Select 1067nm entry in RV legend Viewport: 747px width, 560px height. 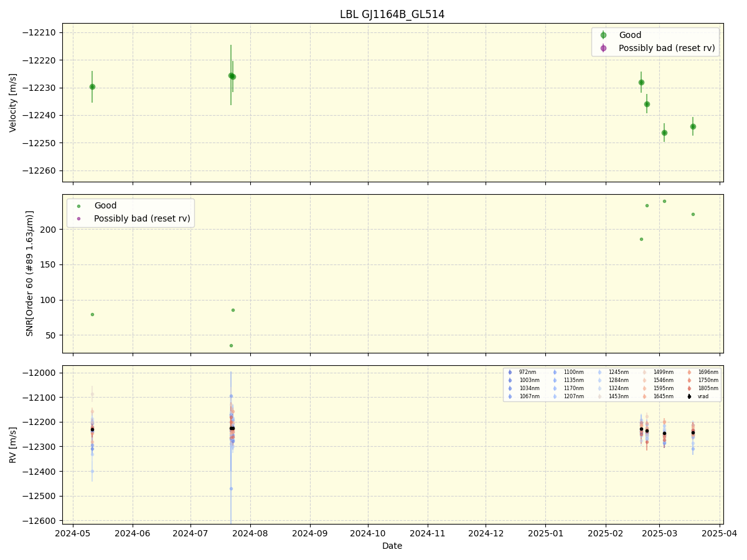529,396
